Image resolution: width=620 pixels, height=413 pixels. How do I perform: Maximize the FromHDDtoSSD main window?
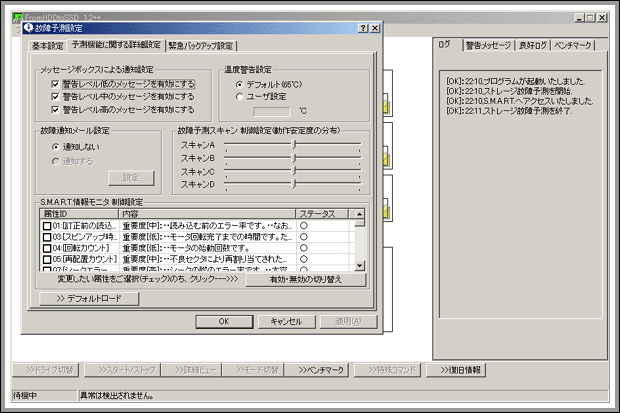pyautogui.click(x=590, y=17)
